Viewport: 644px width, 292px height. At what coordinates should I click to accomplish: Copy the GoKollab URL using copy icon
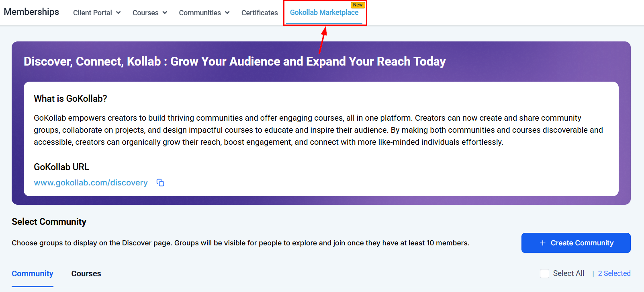coord(160,183)
